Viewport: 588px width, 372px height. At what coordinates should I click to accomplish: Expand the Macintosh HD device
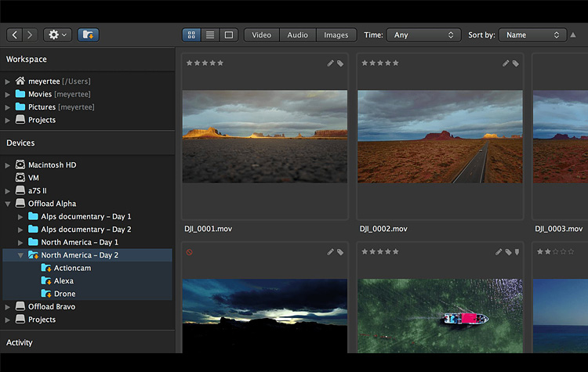tap(8, 165)
